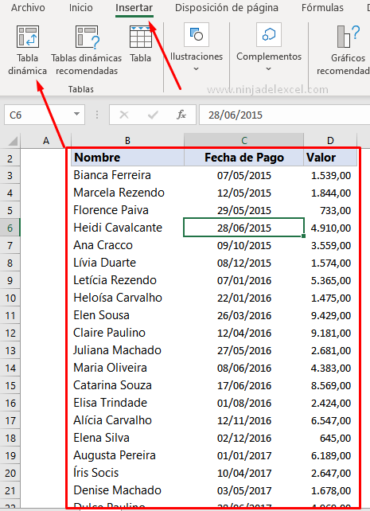Select column C header
This screenshot has height=511, width=370.
pyautogui.click(x=244, y=141)
